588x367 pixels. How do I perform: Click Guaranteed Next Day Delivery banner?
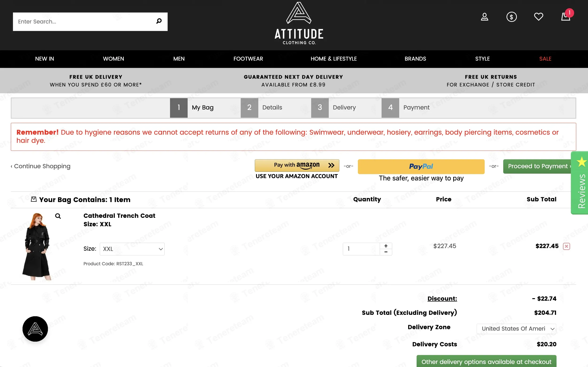[293, 81]
